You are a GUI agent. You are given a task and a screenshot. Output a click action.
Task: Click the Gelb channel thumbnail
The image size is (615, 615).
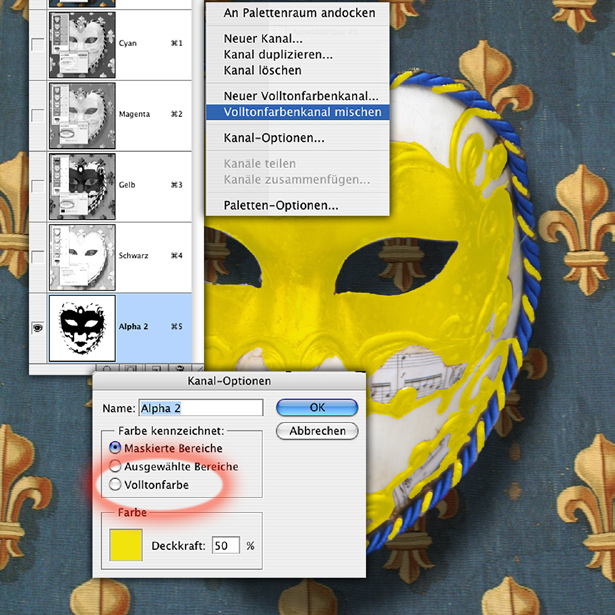[x=82, y=187]
